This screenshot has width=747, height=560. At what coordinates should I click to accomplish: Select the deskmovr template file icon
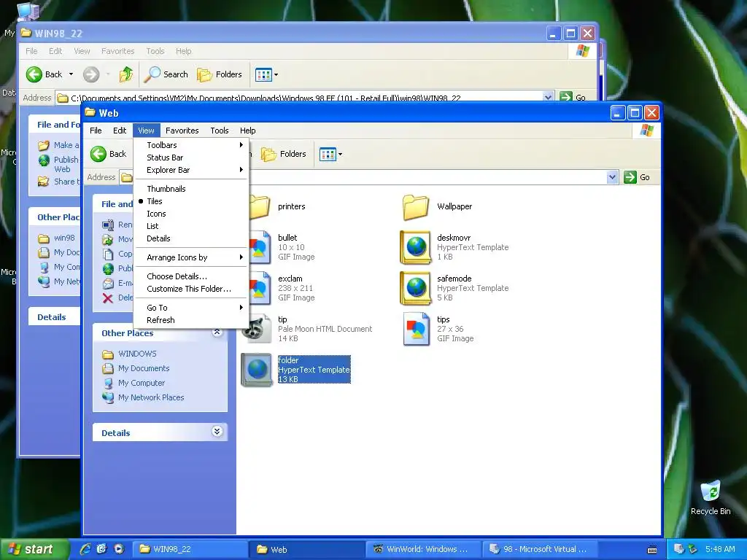(x=415, y=247)
